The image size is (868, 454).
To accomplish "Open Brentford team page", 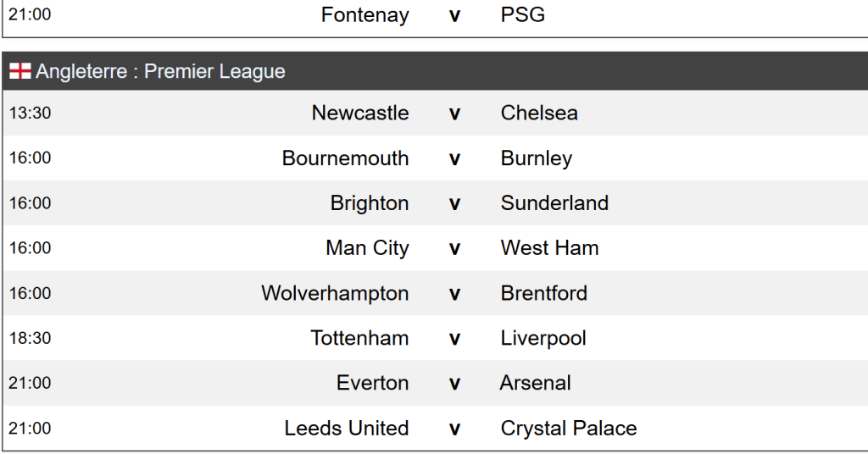I will click(x=543, y=293).
